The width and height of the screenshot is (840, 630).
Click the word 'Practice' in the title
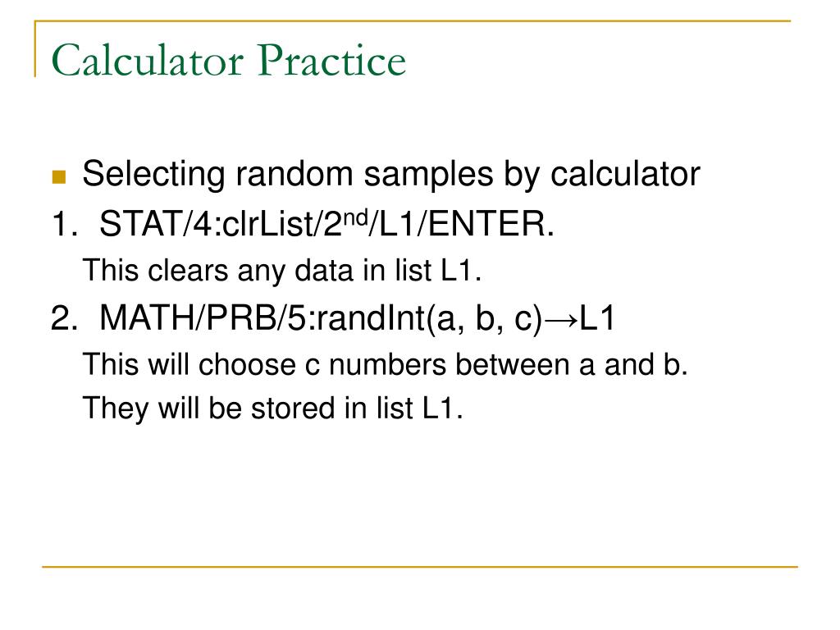pyautogui.click(x=331, y=60)
